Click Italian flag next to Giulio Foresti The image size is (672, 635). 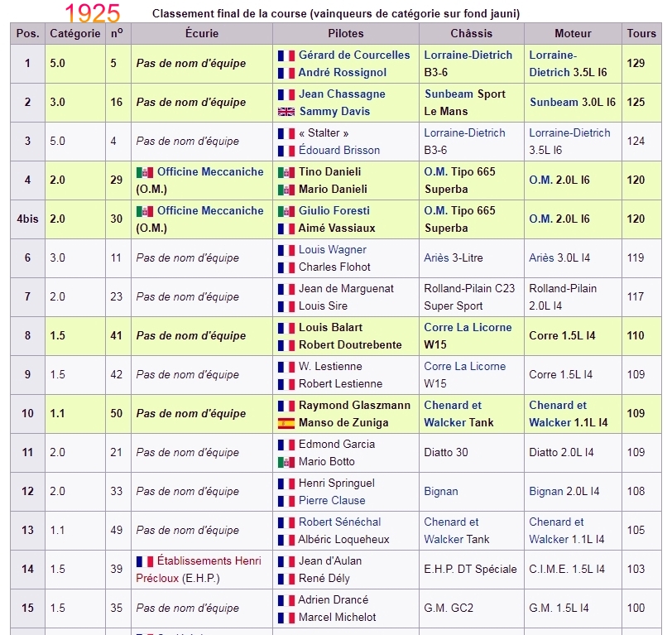(x=286, y=211)
